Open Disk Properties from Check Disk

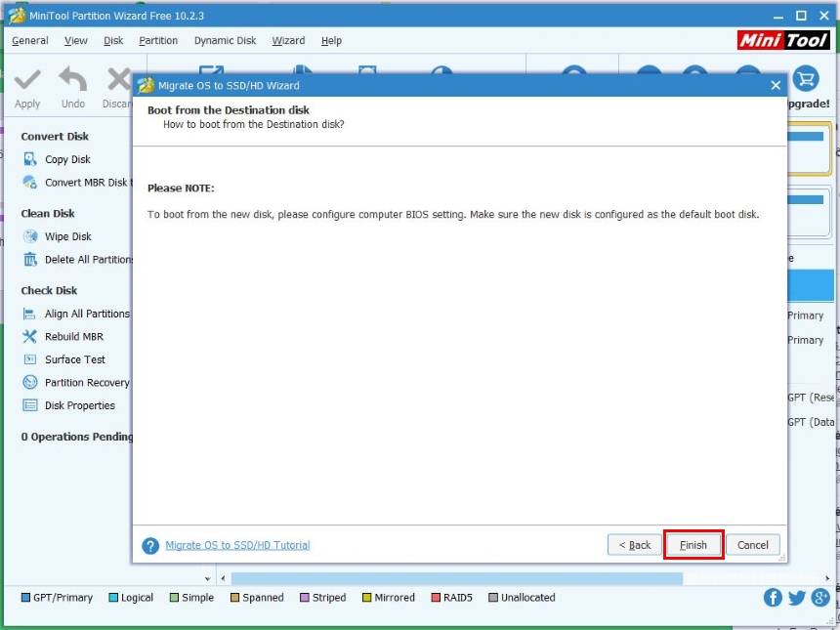click(x=79, y=405)
